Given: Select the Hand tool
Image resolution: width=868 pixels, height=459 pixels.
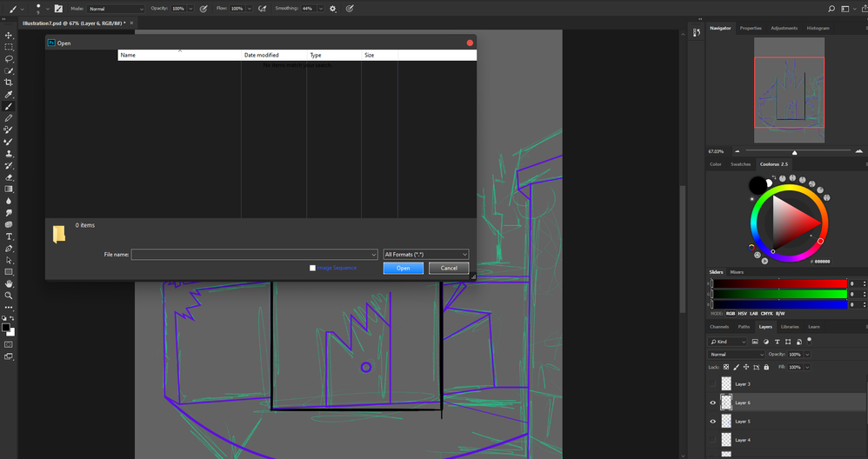Looking at the screenshot, I should pos(9,283).
